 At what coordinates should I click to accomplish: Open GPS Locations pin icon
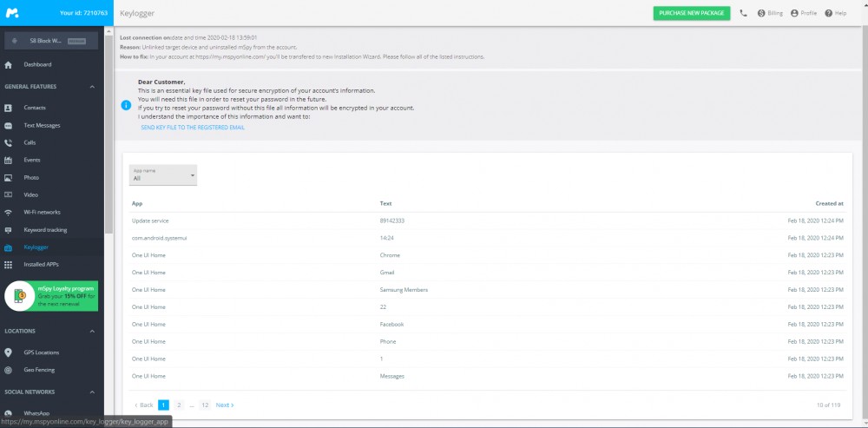(9, 352)
